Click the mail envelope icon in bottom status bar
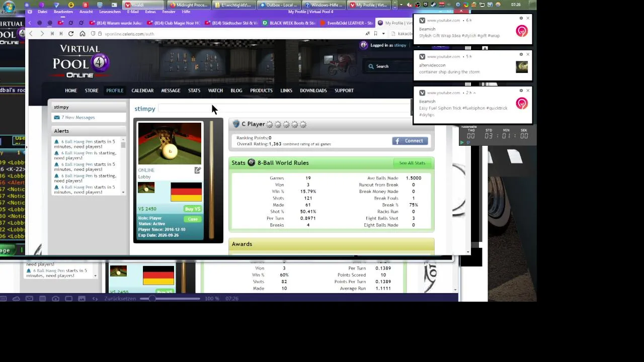Screen dimensions: 644x362 point(29,299)
